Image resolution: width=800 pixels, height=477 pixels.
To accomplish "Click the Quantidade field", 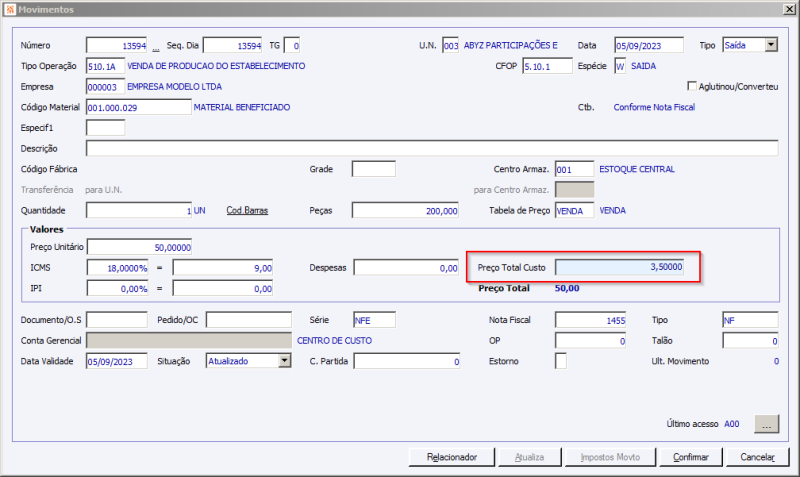I will pyautogui.click(x=139, y=210).
